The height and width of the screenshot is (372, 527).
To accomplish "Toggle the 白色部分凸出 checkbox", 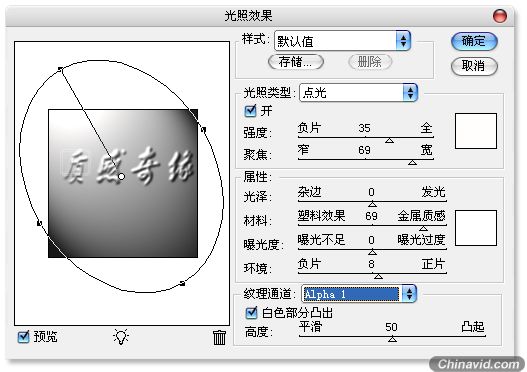I will pyautogui.click(x=251, y=313).
